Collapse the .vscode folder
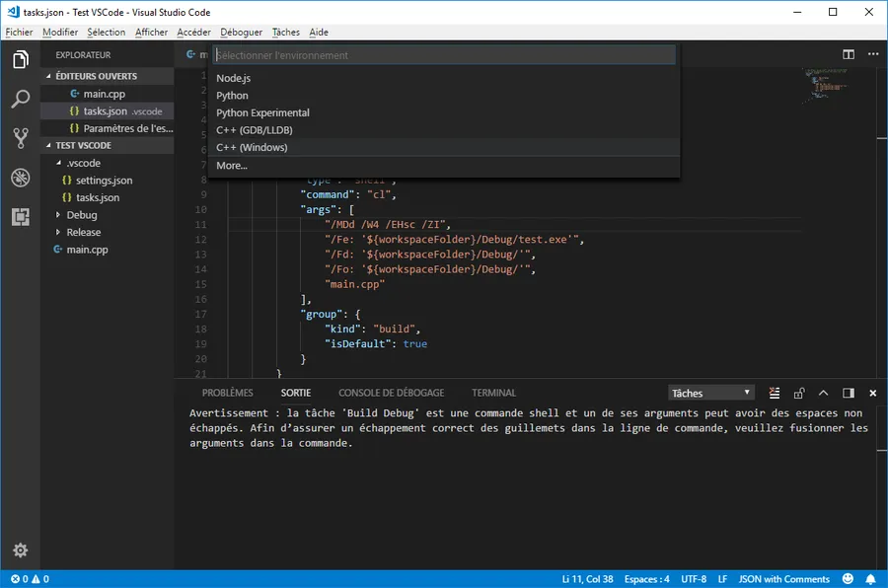888x588 pixels. click(x=108, y=163)
